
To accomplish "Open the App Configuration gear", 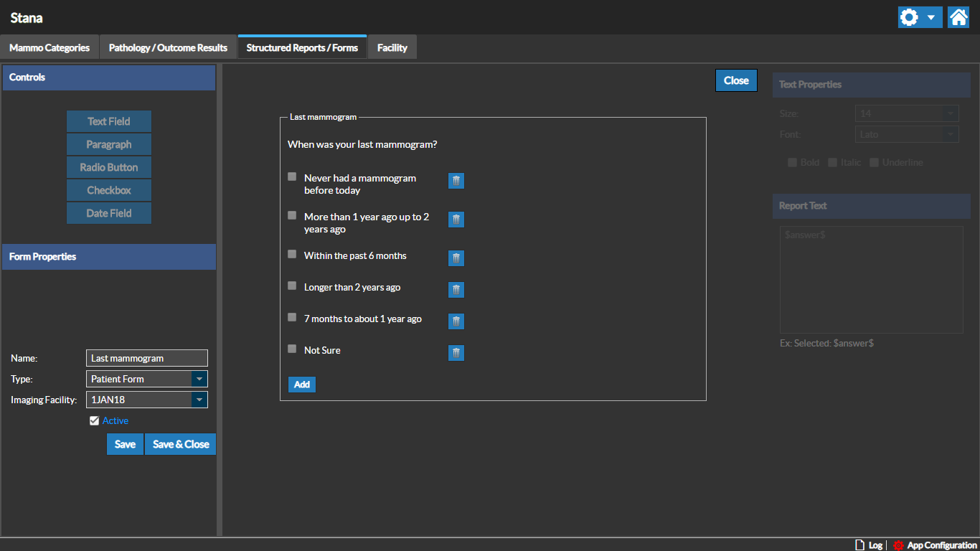I will point(898,545).
